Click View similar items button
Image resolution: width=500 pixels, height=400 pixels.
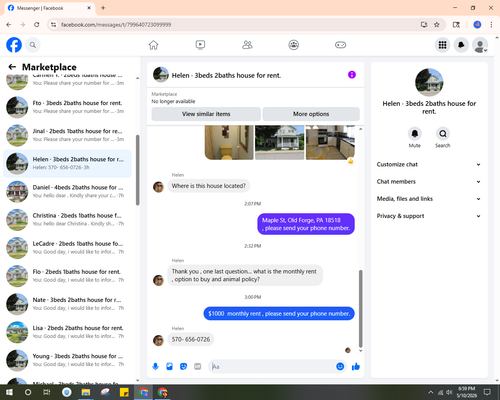206,114
